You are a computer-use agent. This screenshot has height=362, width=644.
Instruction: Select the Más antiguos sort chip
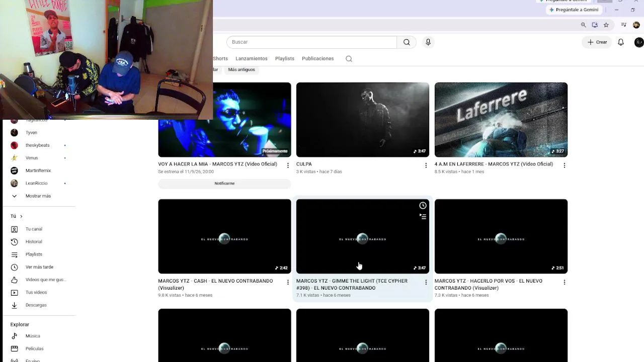tap(242, 69)
